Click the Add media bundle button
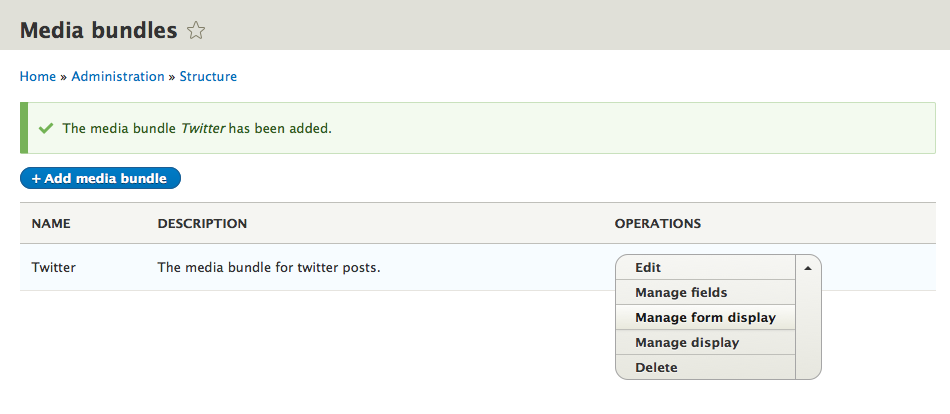The image size is (950, 414). pos(101,178)
